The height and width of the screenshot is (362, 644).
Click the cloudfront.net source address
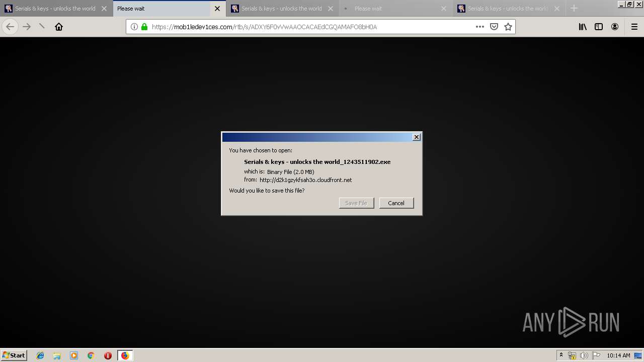point(305,180)
